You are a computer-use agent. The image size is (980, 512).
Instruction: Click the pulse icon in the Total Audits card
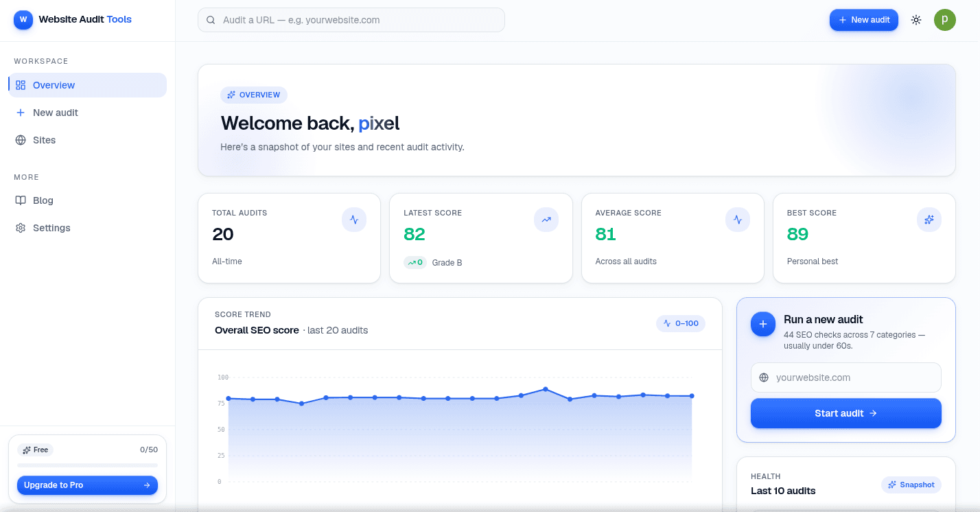coord(354,220)
